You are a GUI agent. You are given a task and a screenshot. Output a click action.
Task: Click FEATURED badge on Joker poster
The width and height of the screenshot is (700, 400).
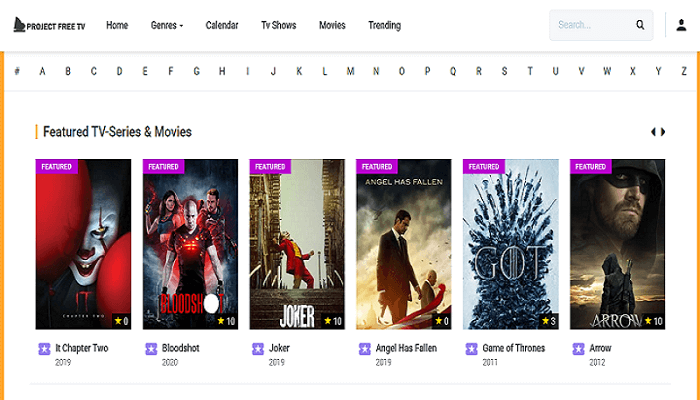point(270,167)
